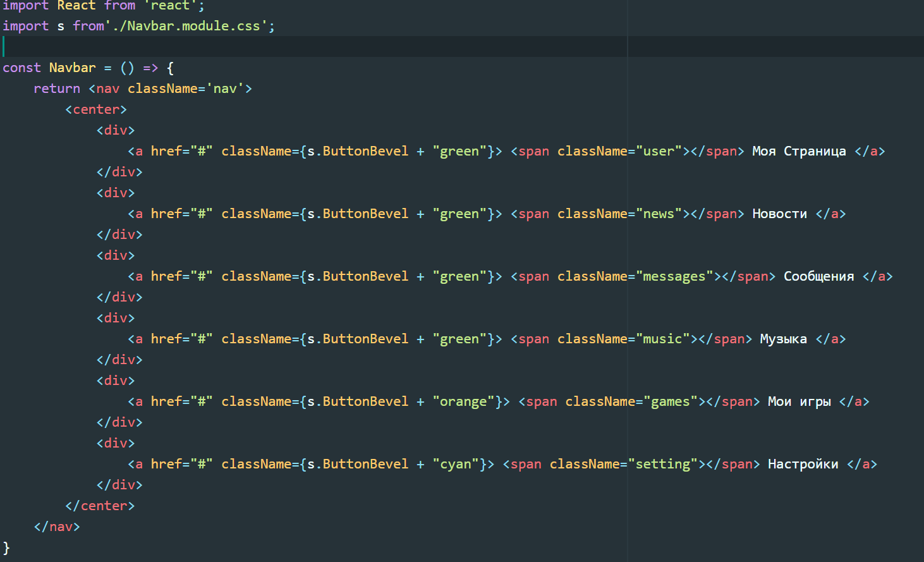Click the "games" className string

(671, 401)
